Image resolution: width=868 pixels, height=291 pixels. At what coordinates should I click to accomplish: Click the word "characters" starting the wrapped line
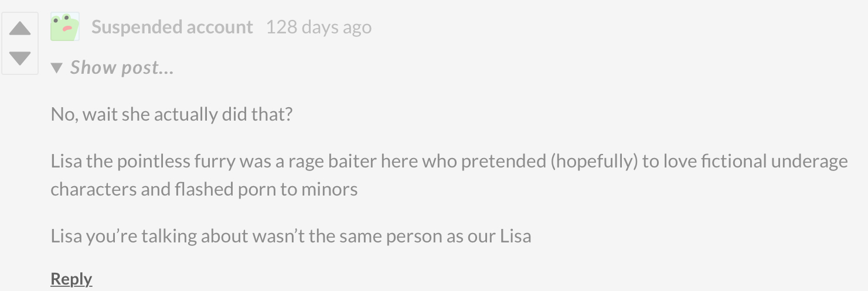click(x=94, y=190)
